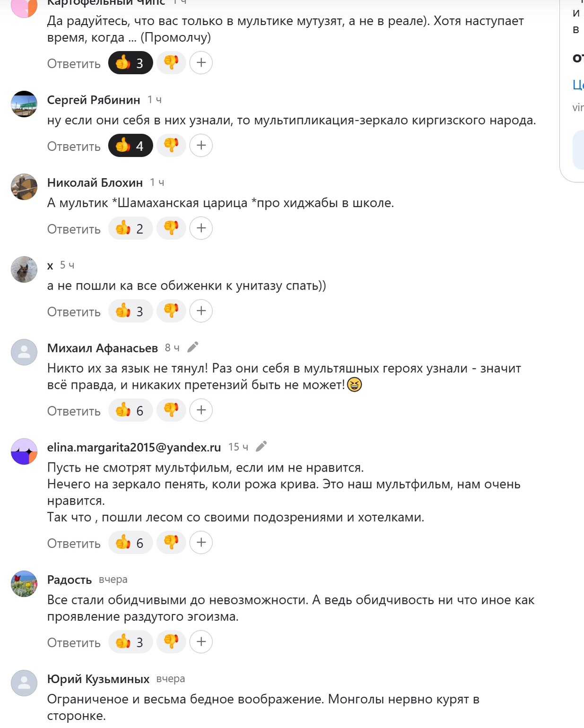
Task: Dislike the comment by user х
Action: click(171, 311)
